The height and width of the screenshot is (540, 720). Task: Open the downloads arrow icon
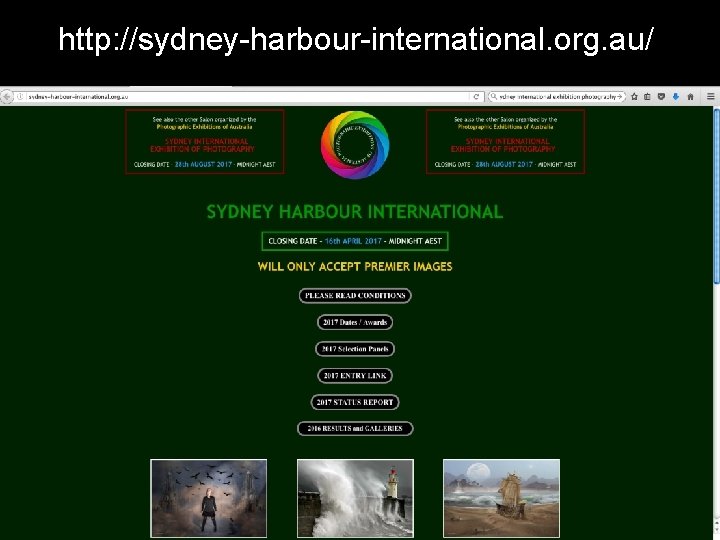pyautogui.click(x=675, y=96)
